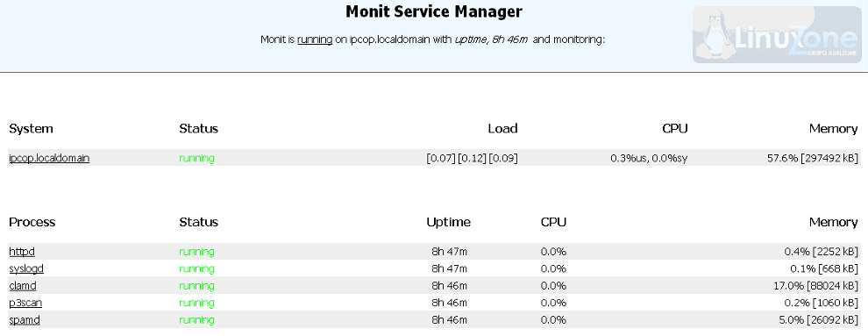This screenshot has width=868, height=336.
Task: Click the system load averages value
Action: (473, 158)
